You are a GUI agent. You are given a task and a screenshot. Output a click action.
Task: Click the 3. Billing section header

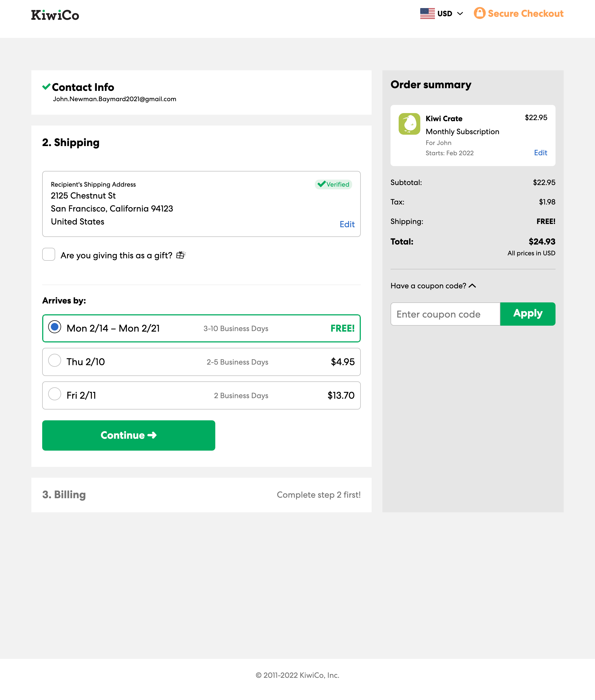tap(64, 494)
